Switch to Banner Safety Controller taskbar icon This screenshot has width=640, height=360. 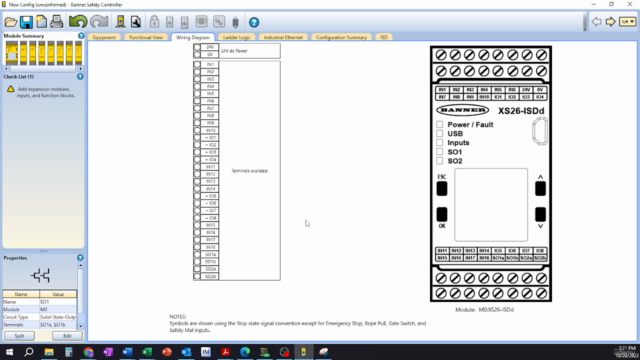[x=304, y=352]
